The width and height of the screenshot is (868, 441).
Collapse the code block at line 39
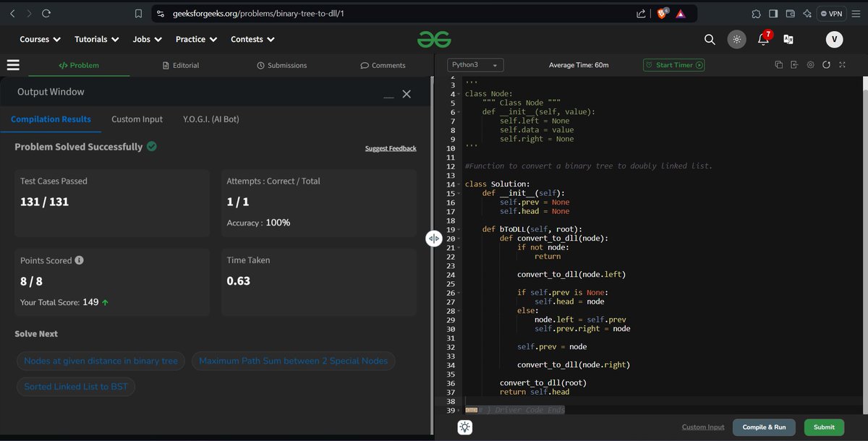460,410
